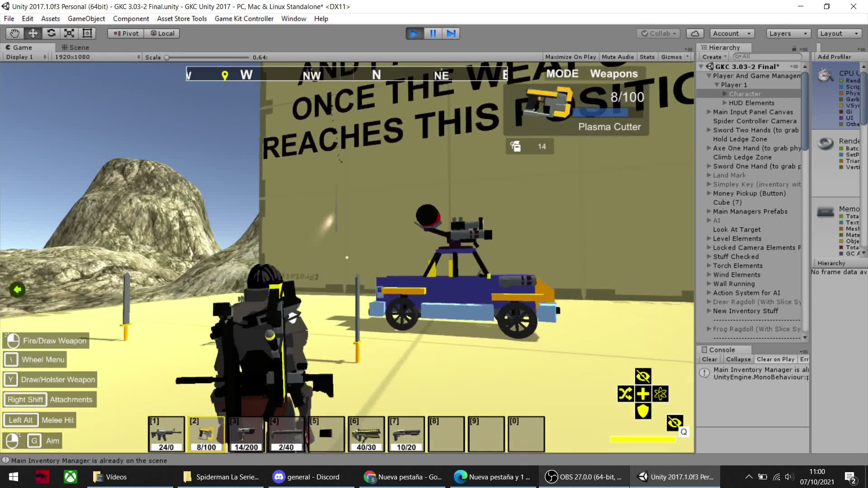The width and height of the screenshot is (868, 488).
Task: Click the Add Profiler button
Action: [x=834, y=57]
